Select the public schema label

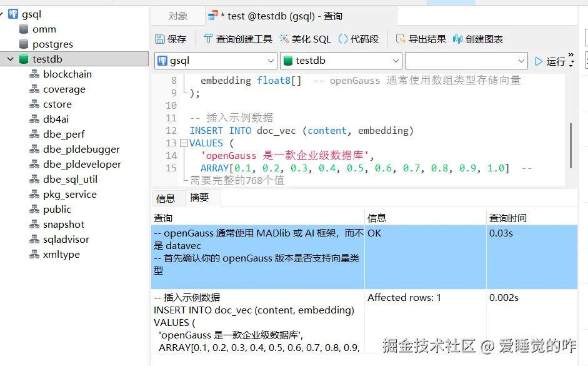point(57,210)
